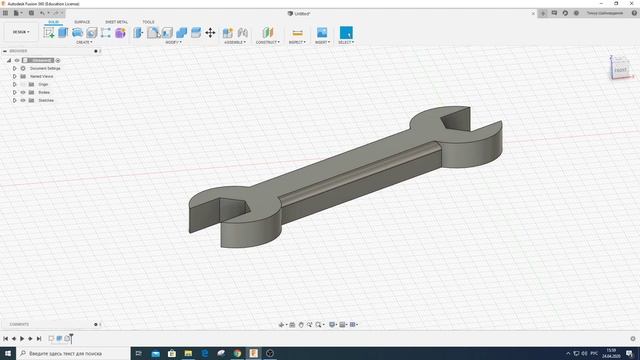The image size is (640, 360).
Task: Activate the root component radio button
Action: tap(58, 60)
